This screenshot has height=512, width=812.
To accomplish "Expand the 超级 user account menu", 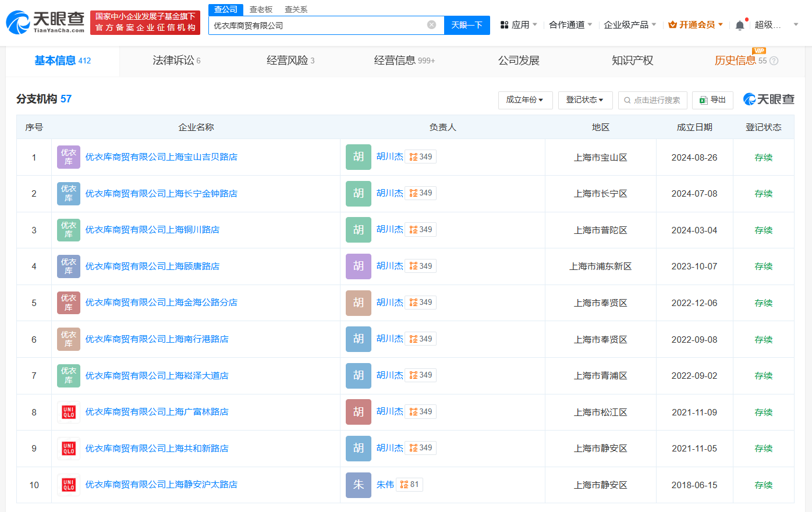I will point(777,25).
